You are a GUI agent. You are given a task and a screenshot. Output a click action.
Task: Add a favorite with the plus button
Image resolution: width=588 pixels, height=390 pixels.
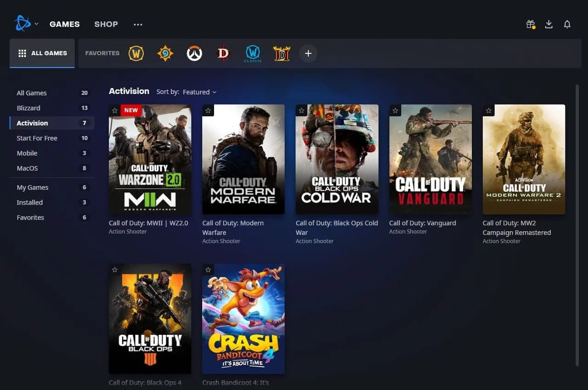click(x=308, y=53)
